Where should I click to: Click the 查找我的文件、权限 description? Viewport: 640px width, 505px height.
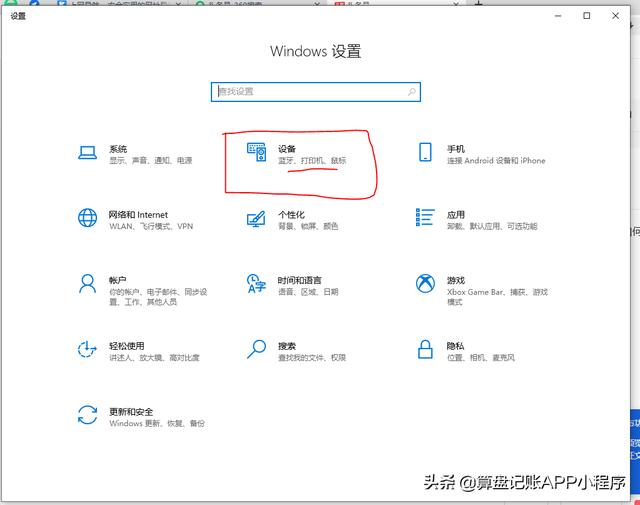pyautogui.click(x=312, y=358)
